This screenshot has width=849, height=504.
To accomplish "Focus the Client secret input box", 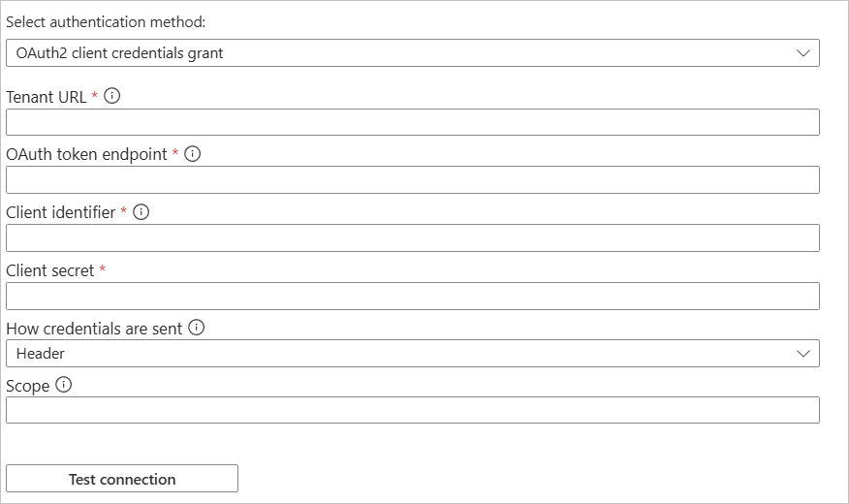I will pos(413,297).
